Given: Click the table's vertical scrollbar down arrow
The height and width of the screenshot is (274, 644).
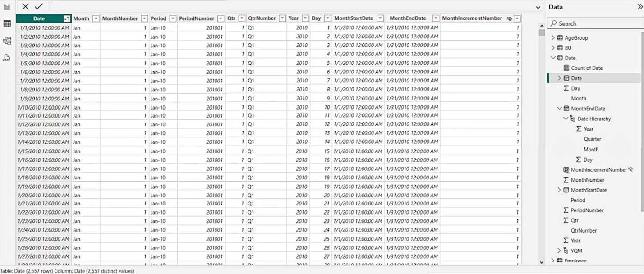Looking at the screenshot, I should click(542, 262).
